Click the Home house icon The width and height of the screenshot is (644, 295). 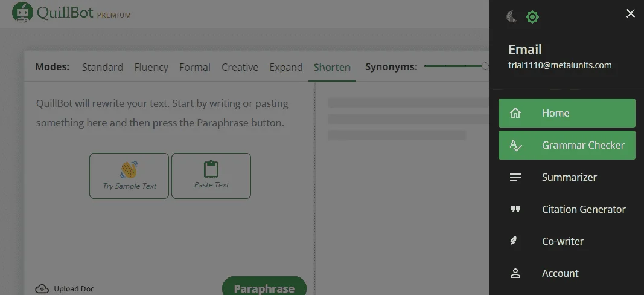tap(515, 113)
